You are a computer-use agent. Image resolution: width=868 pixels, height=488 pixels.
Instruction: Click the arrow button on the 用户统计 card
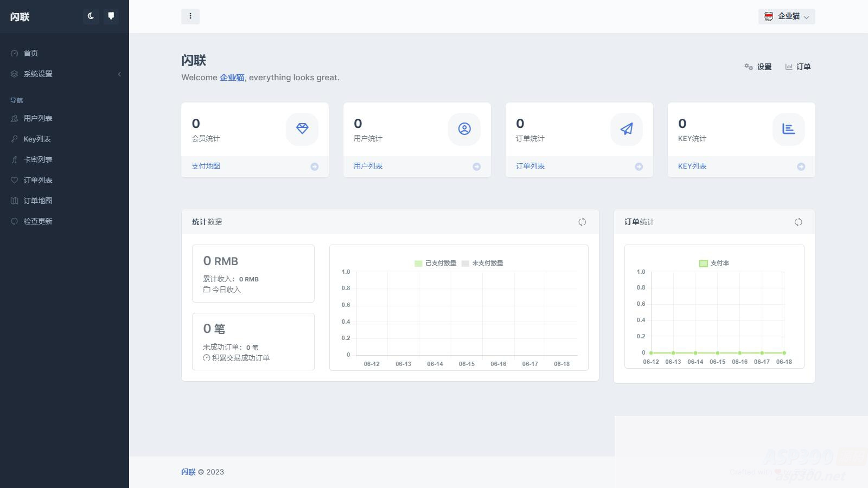pos(477,166)
